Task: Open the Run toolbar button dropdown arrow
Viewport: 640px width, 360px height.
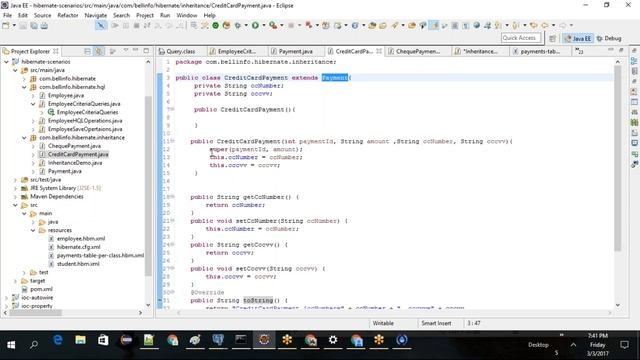Action: coord(263,25)
